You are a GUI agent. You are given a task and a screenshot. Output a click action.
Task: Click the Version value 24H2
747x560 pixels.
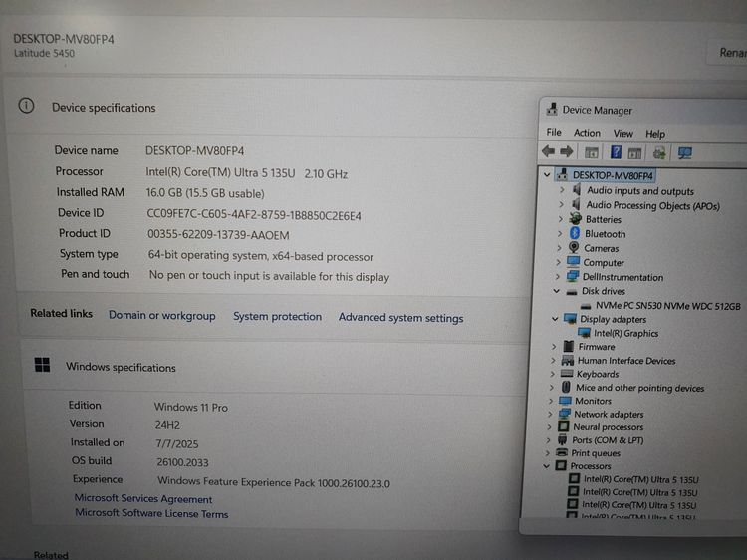(167, 425)
